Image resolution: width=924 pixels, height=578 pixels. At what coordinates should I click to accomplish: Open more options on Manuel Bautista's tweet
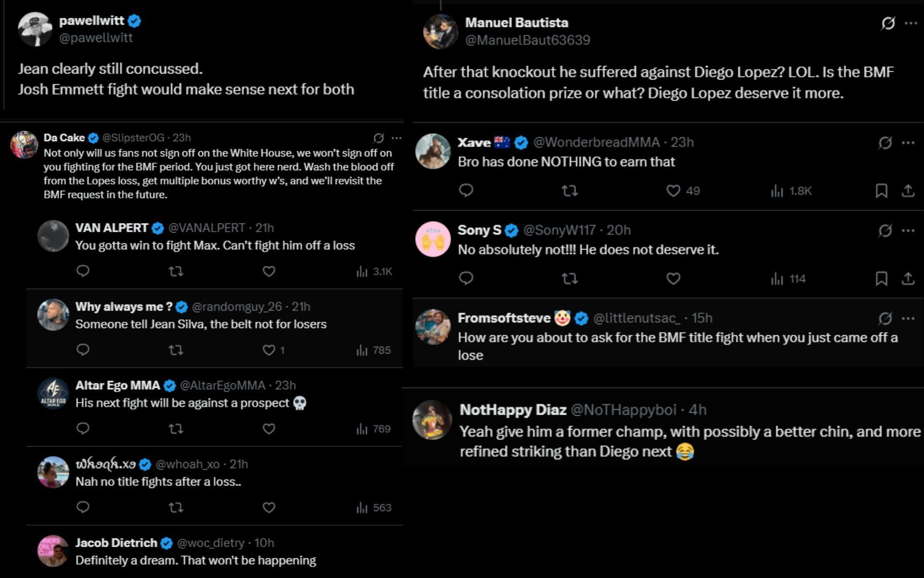(x=911, y=23)
